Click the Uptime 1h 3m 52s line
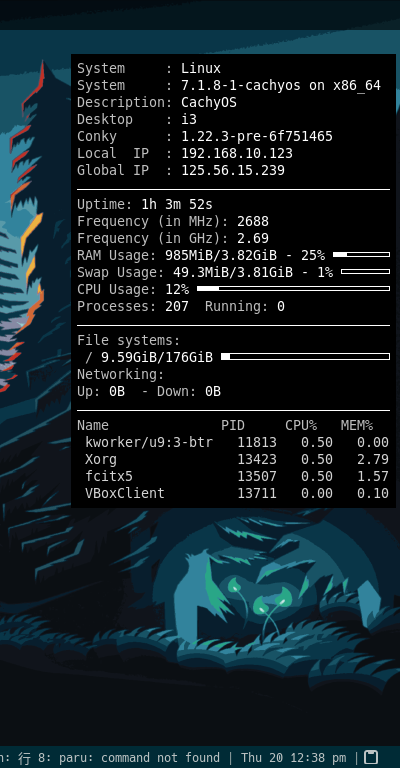 (145, 204)
